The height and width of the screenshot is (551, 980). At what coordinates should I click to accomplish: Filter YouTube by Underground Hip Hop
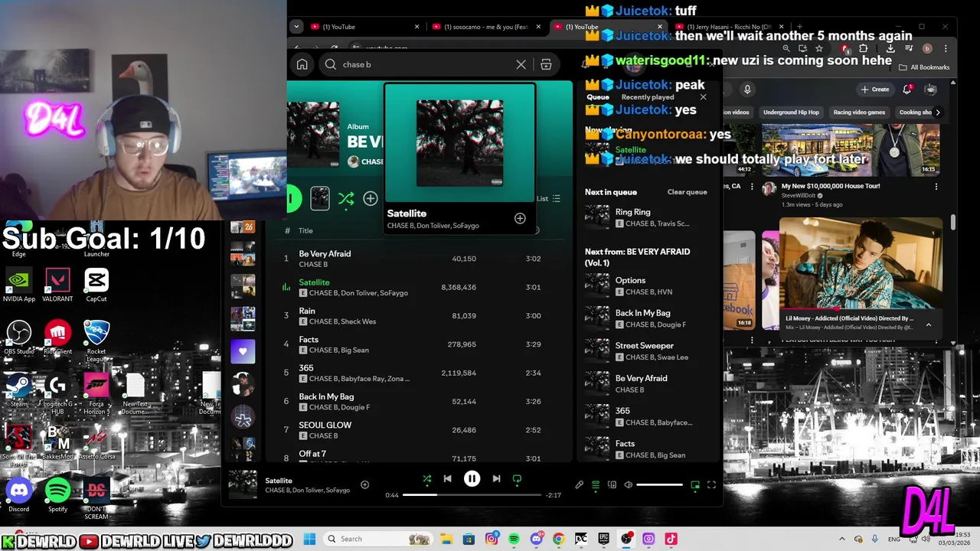(791, 112)
